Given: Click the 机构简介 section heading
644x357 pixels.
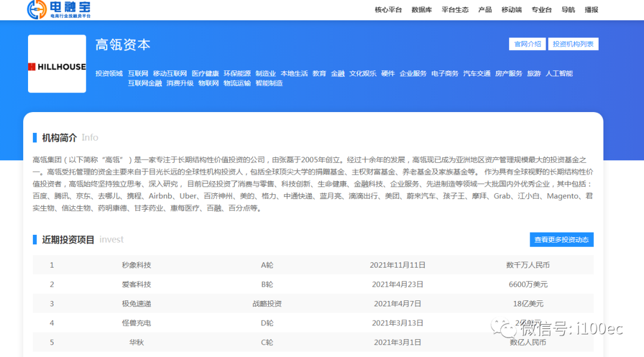Looking at the screenshot, I should pyautogui.click(x=60, y=138).
